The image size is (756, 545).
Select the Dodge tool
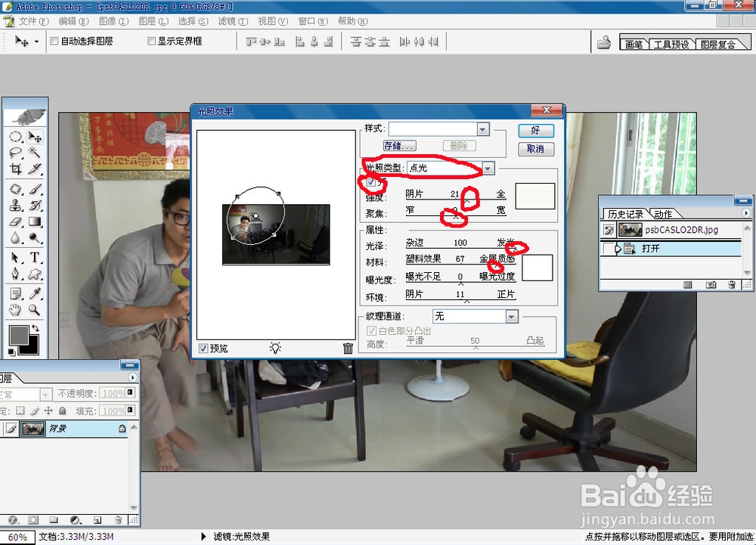coord(35,238)
